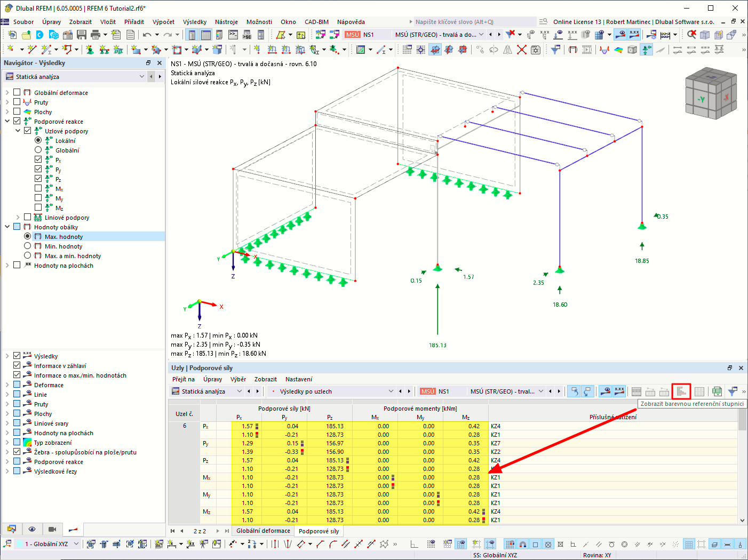
Task: Open the CAD-BIM menu
Action: pyautogui.click(x=316, y=22)
